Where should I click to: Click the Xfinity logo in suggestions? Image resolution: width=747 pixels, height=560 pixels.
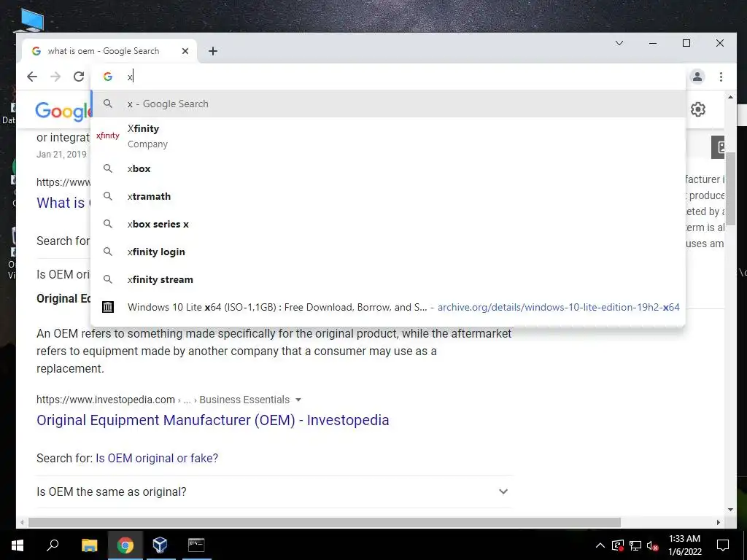(108, 136)
